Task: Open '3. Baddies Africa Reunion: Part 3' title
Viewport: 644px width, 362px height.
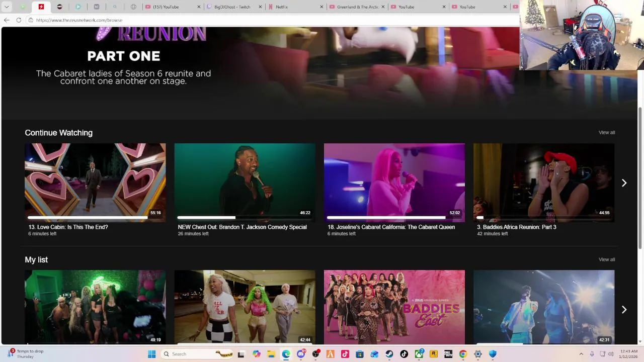Action: click(516, 227)
